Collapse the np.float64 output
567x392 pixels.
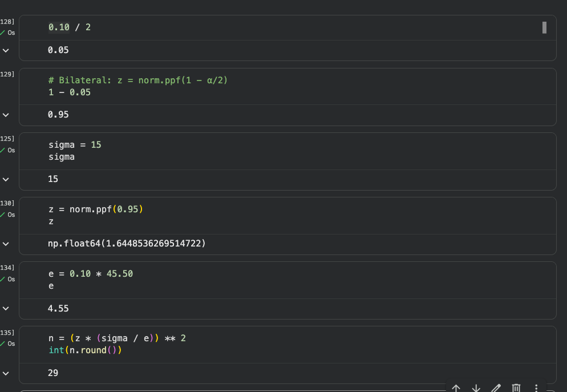coord(6,244)
